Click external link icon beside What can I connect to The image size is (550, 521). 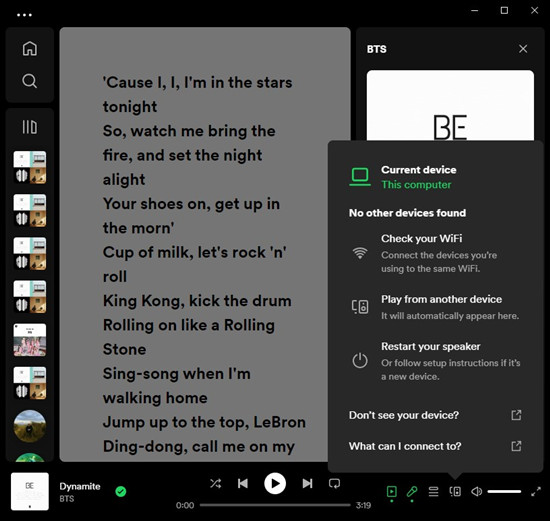[x=516, y=446]
